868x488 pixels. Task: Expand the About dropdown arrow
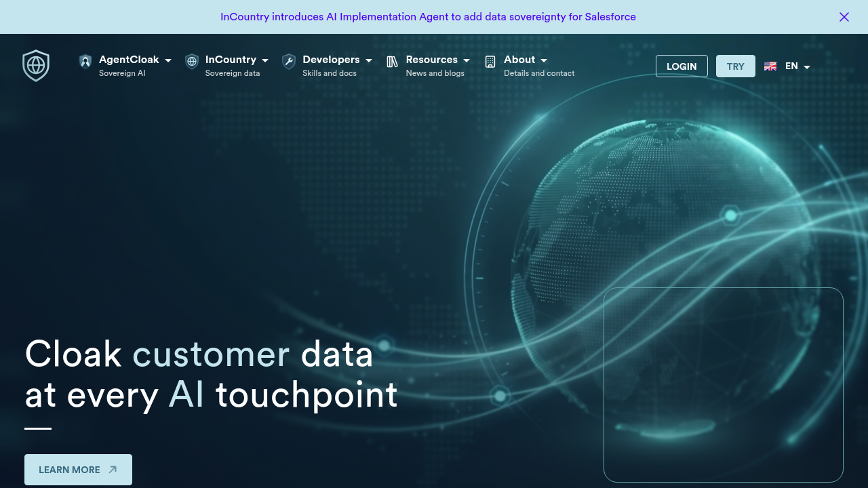(544, 60)
